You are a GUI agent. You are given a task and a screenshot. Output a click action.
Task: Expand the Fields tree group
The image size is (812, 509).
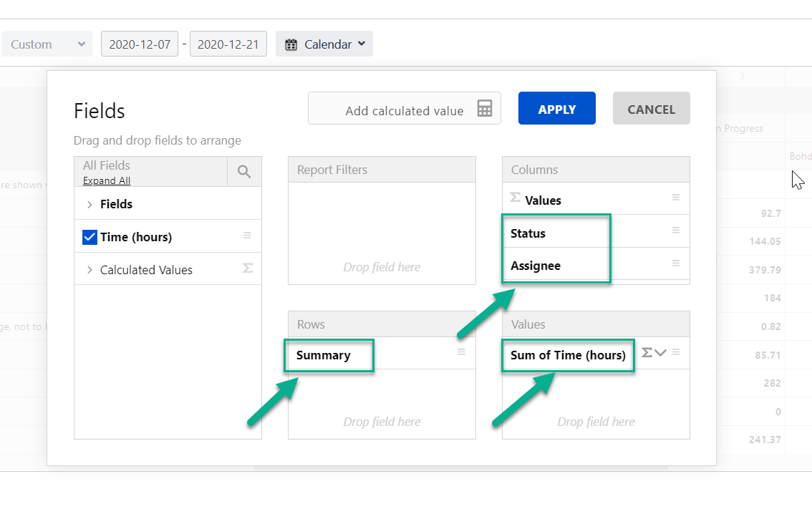coord(90,205)
